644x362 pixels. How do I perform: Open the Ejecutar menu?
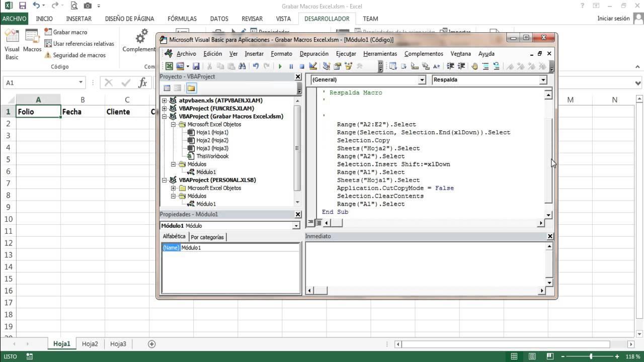pyautogui.click(x=346, y=54)
